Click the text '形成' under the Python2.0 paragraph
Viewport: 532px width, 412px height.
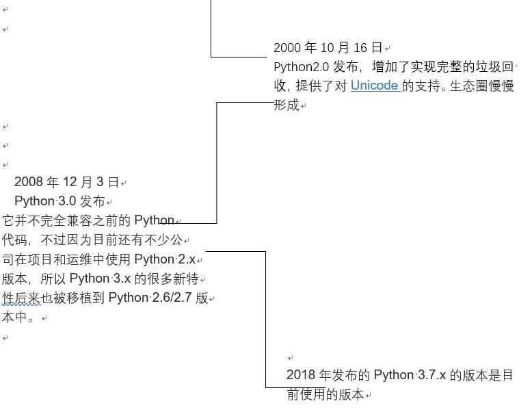pyautogui.click(x=287, y=105)
